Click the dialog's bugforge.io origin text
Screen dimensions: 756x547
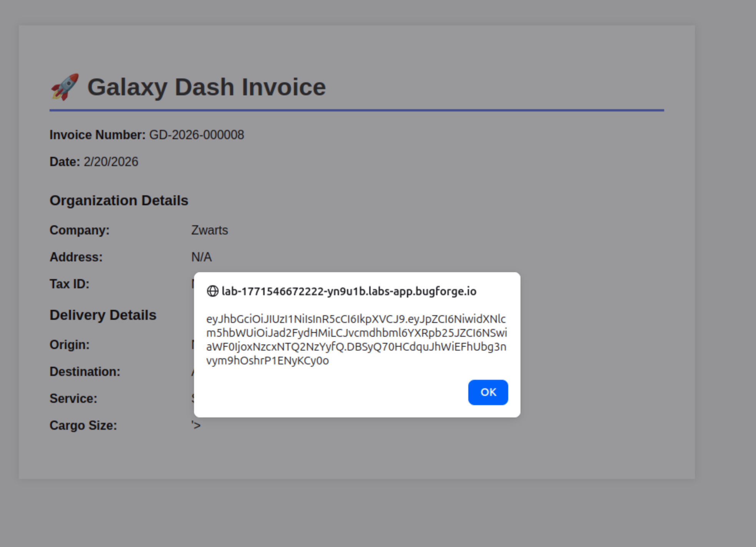tap(348, 291)
